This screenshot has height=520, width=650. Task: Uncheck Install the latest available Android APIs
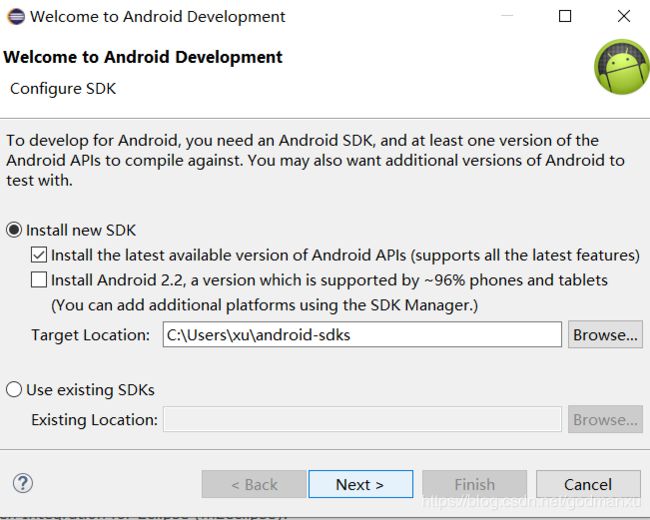(x=39, y=255)
